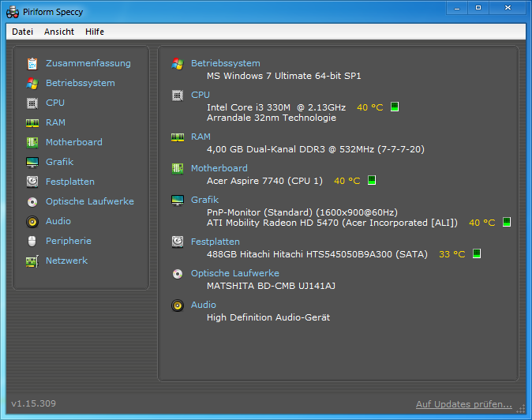Click the Audio heading link in summary
The height and width of the screenshot is (420, 532).
click(204, 305)
